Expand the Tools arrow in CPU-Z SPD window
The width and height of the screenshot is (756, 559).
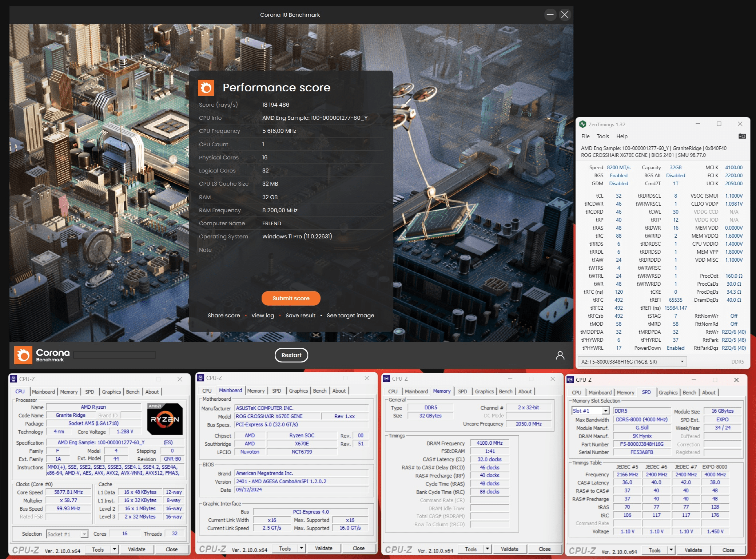coord(671,550)
